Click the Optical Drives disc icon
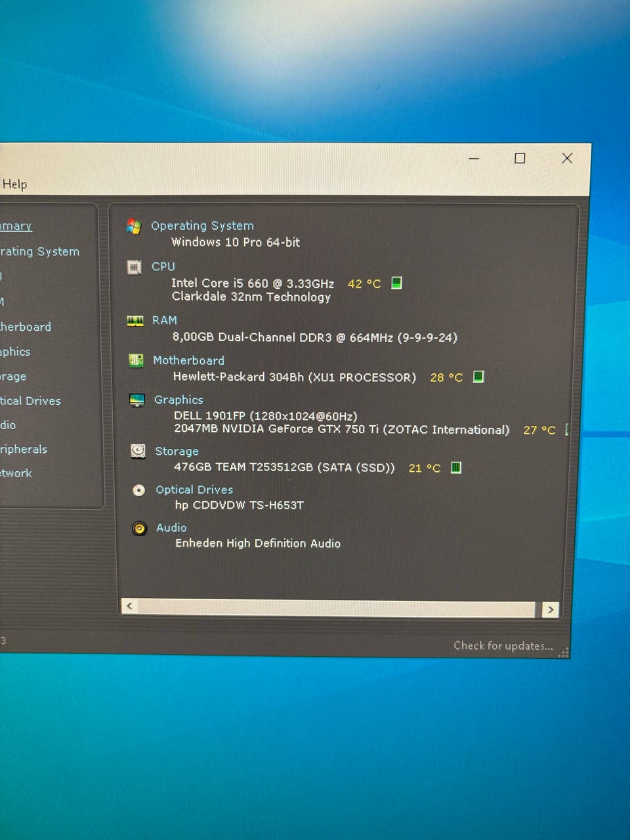Viewport: 630px width, 840px height. click(x=138, y=490)
